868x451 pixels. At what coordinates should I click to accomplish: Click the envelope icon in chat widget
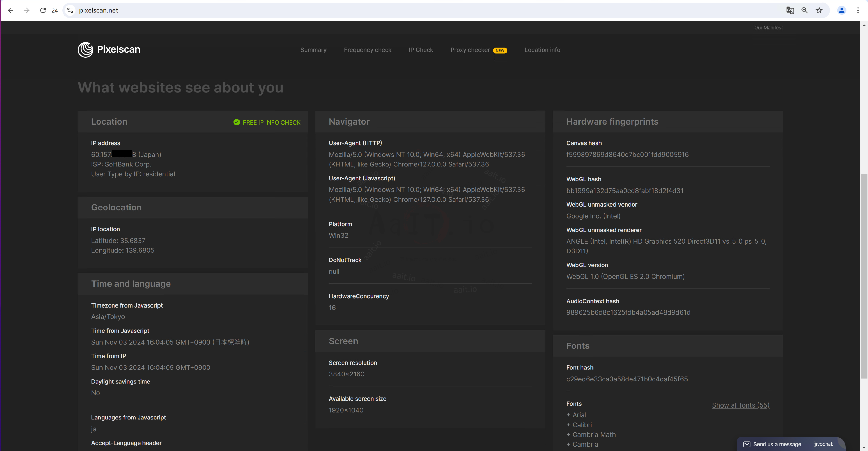coord(747,444)
